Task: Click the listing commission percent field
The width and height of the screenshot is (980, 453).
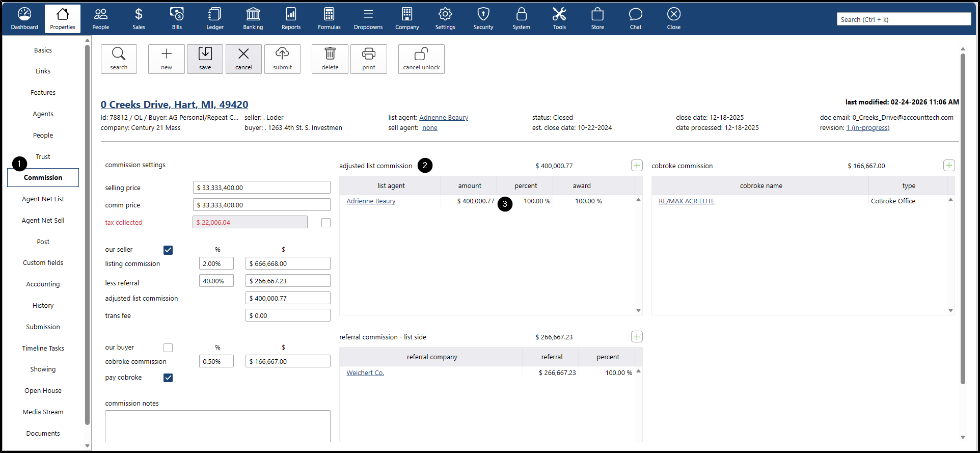Action: point(216,263)
